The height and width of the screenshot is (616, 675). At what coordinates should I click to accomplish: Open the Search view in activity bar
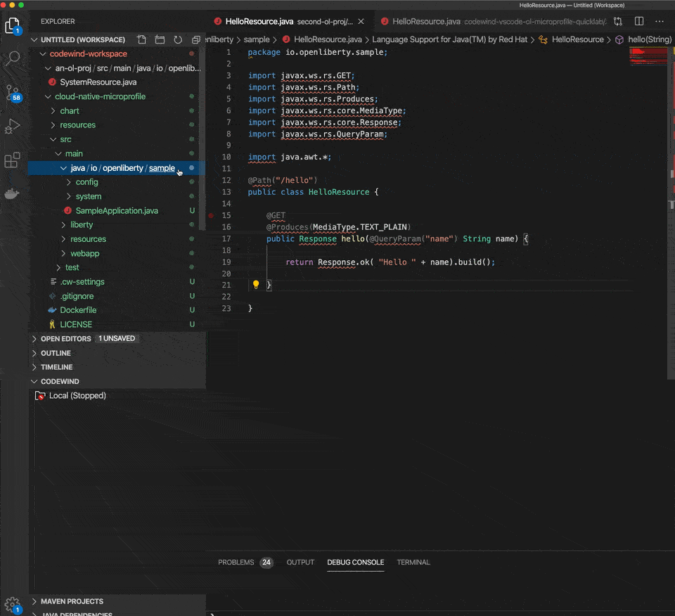click(x=13, y=58)
